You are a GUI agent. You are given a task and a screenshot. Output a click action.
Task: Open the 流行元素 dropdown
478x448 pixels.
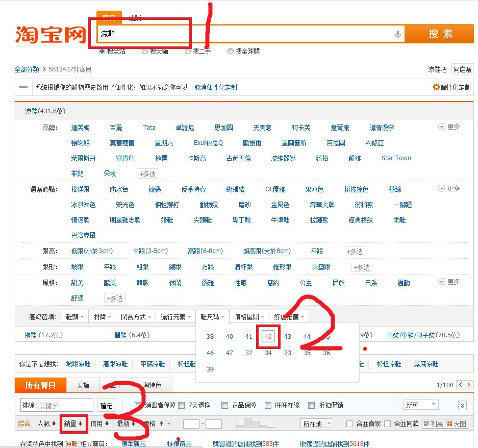click(x=175, y=317)
